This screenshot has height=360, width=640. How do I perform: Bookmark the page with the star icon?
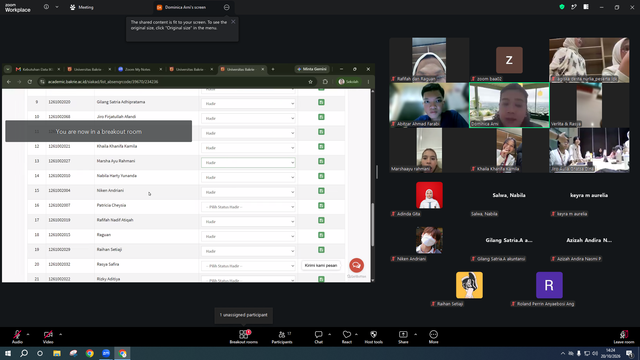310,82
